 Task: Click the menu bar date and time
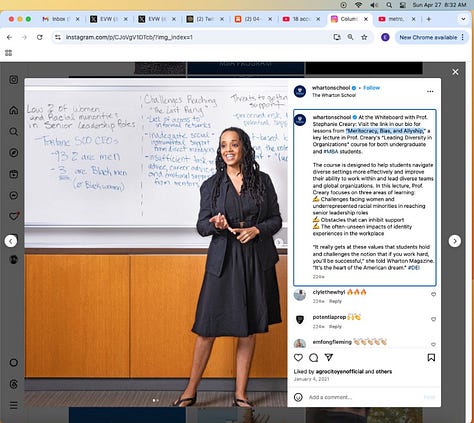click(x=439, y=5)
